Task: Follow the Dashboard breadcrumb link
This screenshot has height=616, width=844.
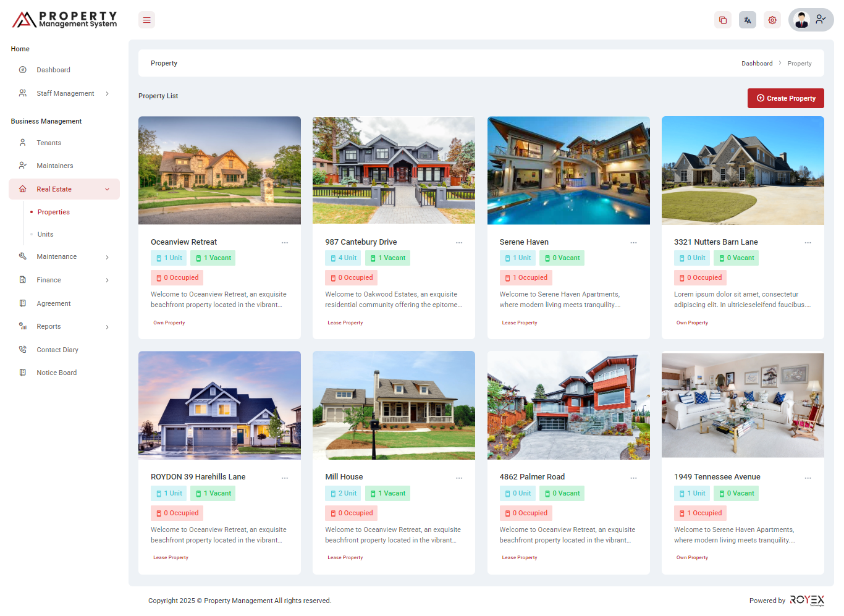Action: point(757,64)
